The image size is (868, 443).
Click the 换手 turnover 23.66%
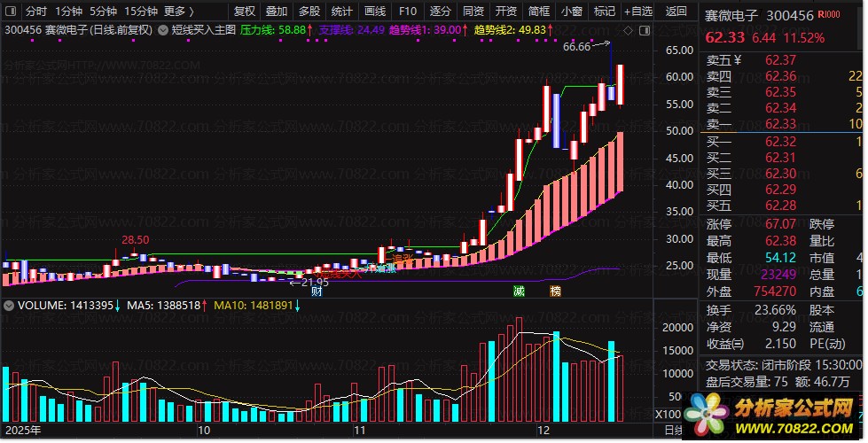click(775, 310)
